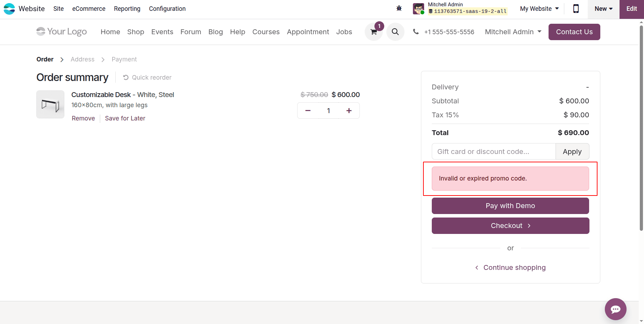The image size is (644, 324).
Task: Click the Edit button
Action: point(631,9)
